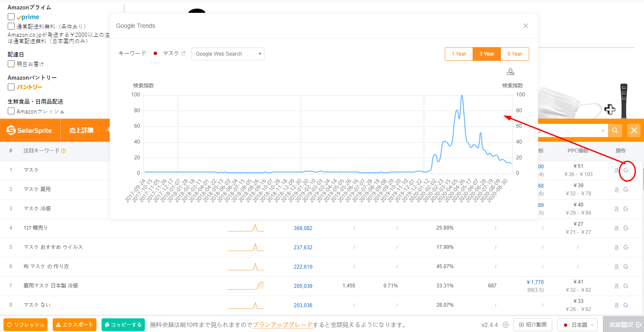Open Google Trends for マスク ない row
The image size is (644, 332).
tap(626, 305)
